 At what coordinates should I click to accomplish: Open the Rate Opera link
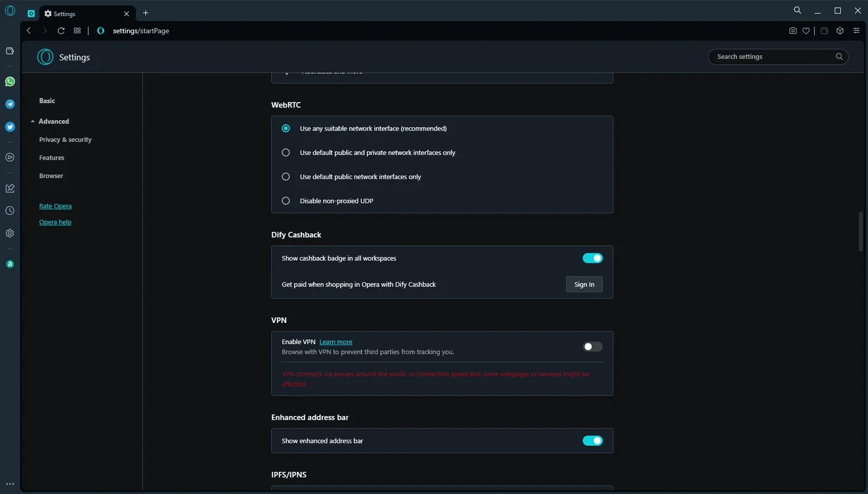56,206
